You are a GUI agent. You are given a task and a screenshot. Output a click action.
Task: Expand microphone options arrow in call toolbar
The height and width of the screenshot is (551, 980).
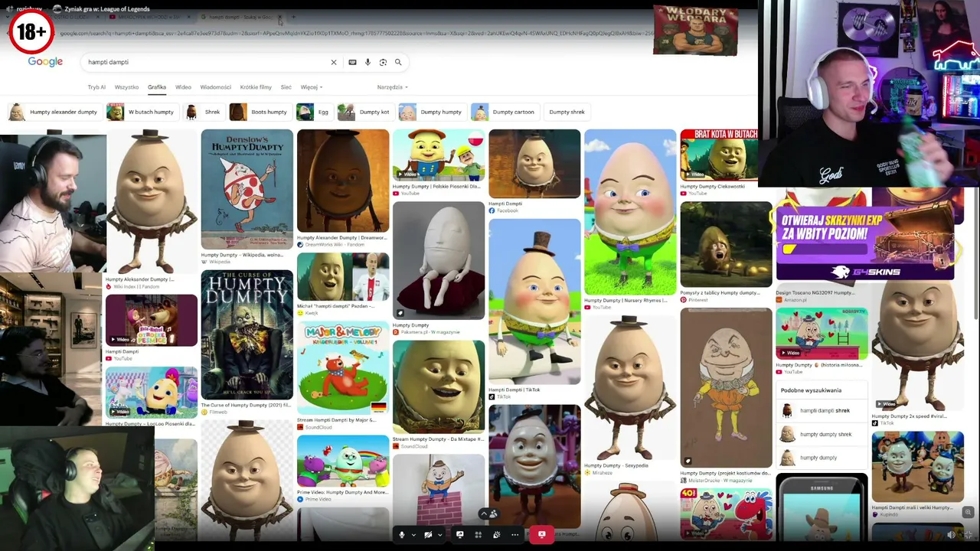pos(413,535)
